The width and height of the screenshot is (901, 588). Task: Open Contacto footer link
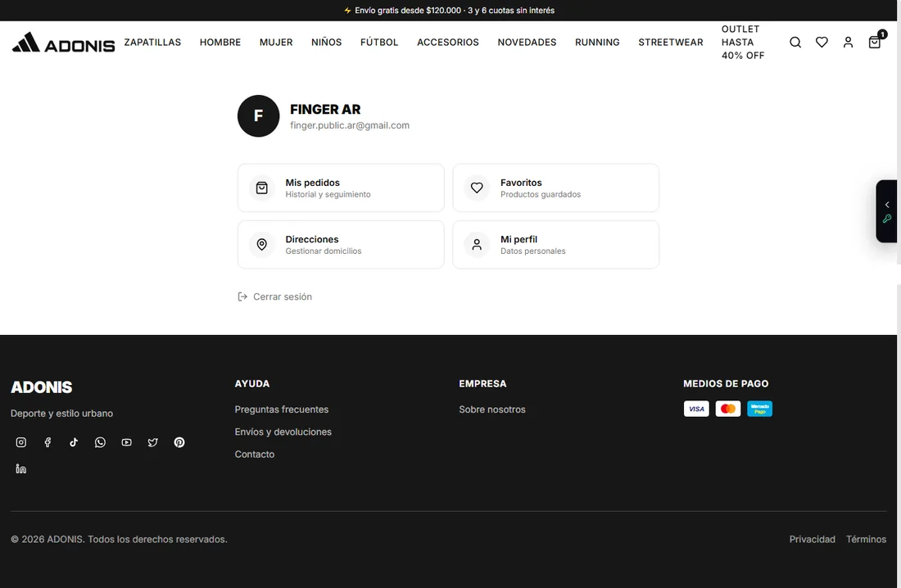(x=255, y=454)
